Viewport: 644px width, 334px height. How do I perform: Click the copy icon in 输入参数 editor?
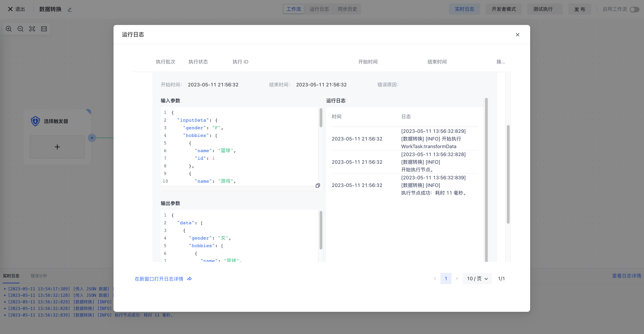[318, 186]
